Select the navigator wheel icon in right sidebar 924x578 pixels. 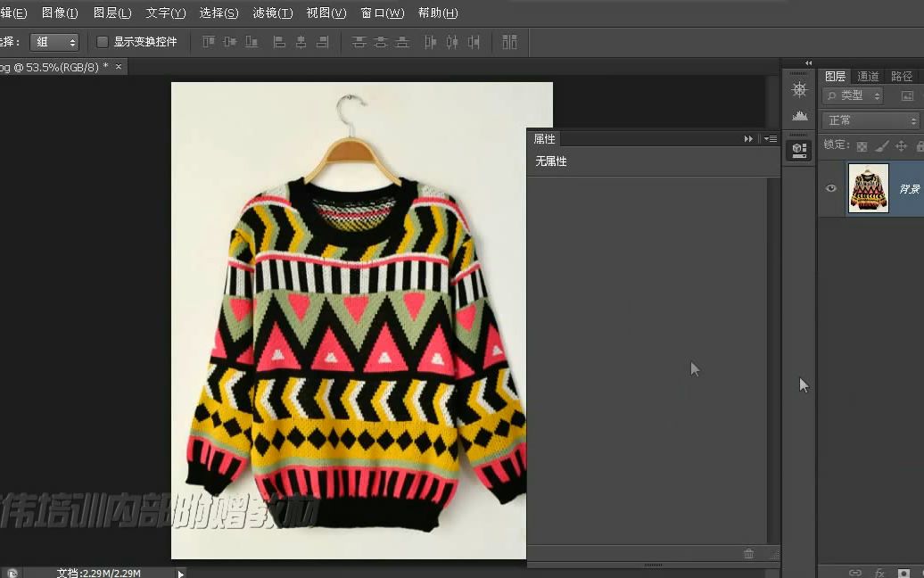pos(799,87)
